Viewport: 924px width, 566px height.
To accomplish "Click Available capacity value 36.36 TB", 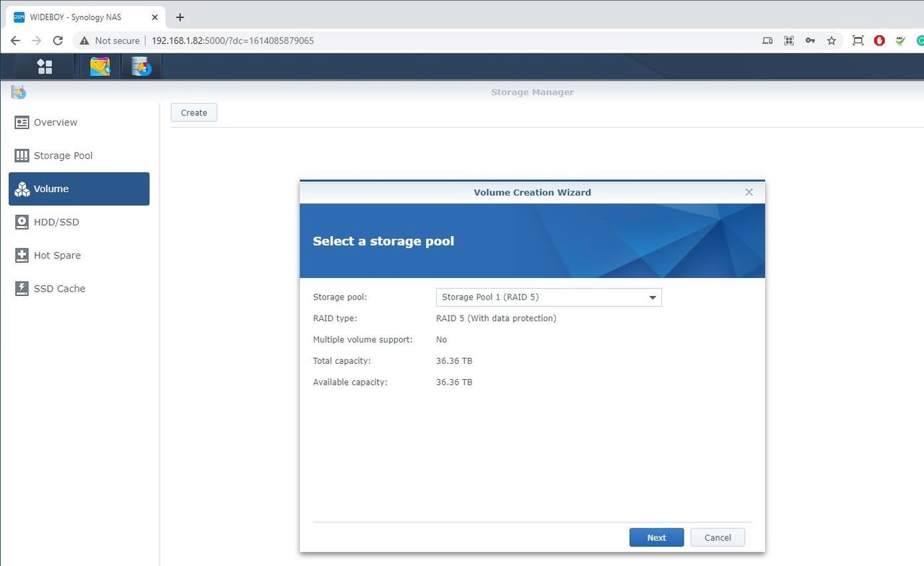I will click(454, 382).
